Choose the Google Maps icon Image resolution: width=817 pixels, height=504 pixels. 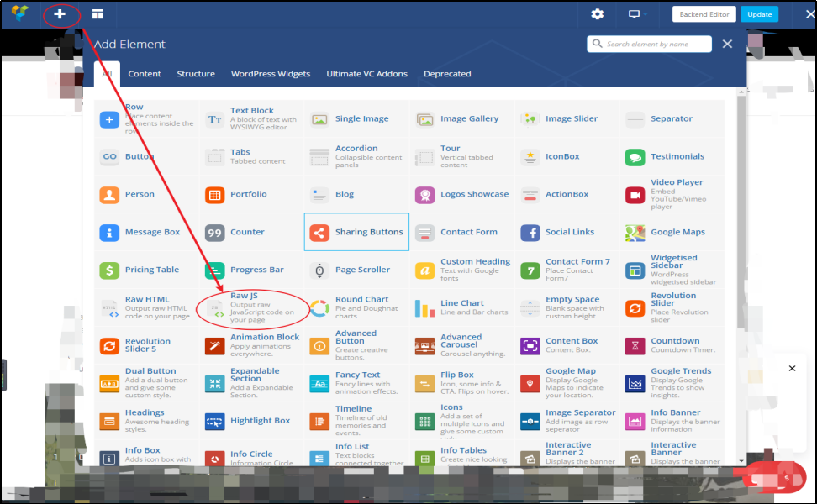pos(635,233)
